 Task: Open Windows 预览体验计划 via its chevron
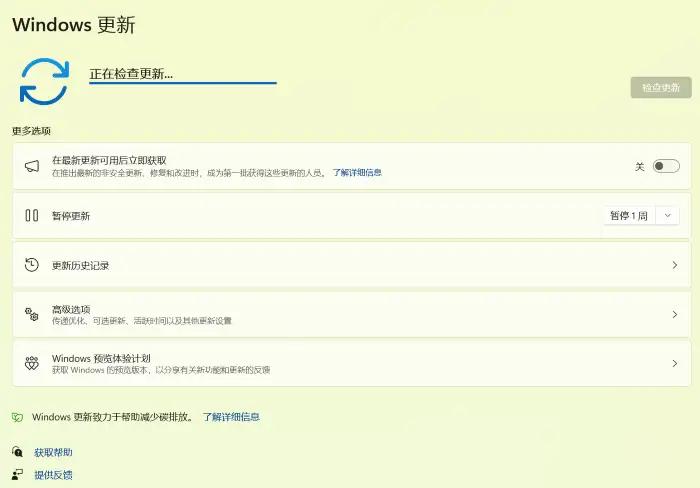tap(675, 363)
